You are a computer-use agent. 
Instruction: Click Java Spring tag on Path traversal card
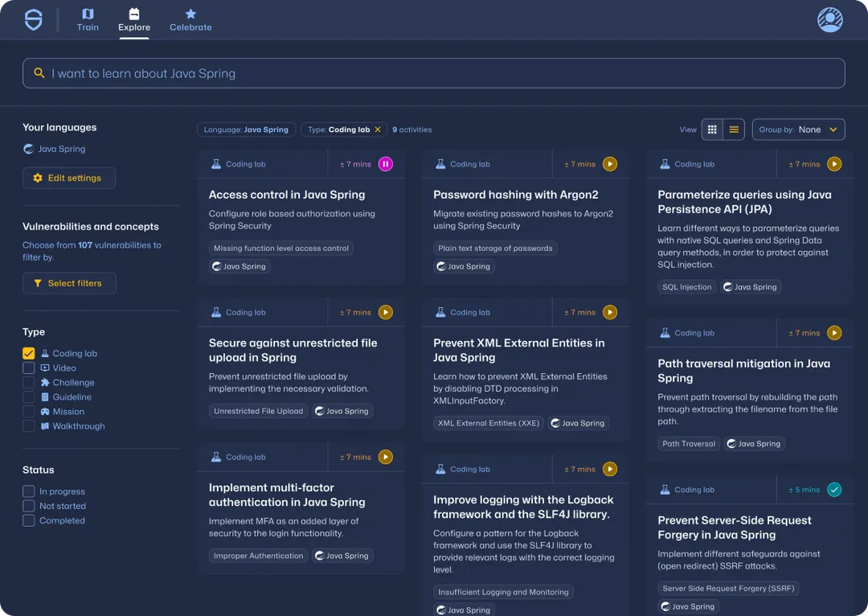(x=755, y=444)
